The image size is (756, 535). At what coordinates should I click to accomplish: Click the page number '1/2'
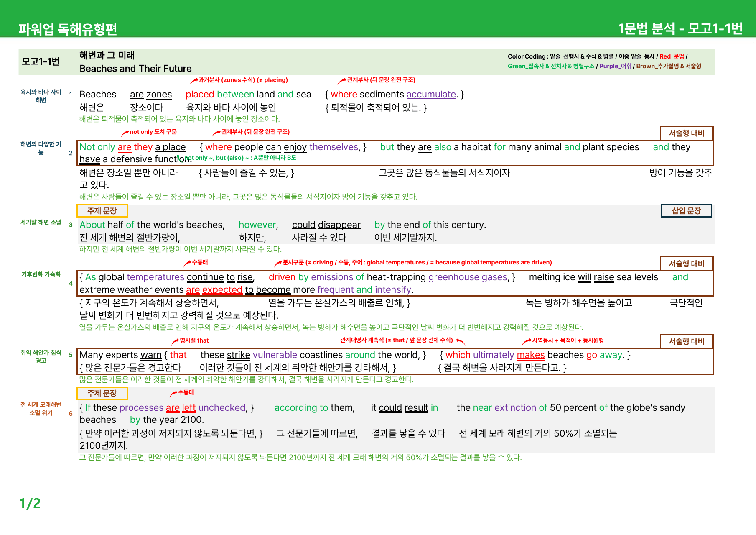(x=30, y=503)
